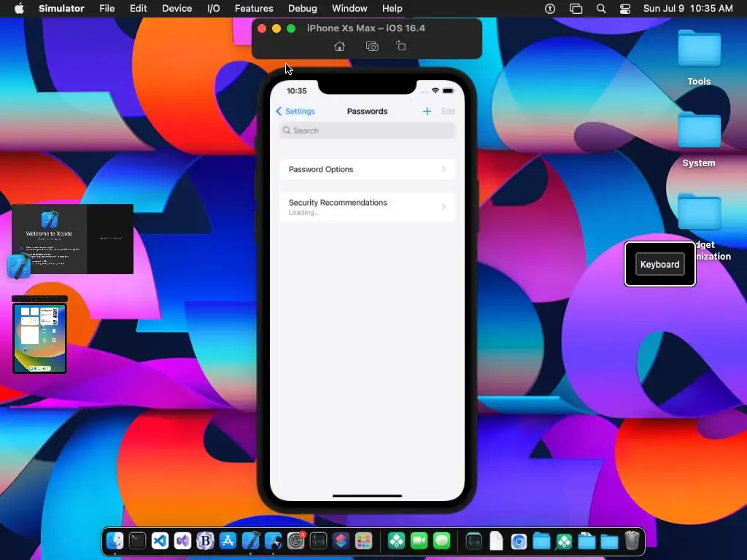Open Visual Studio Code from the Dock
Screen dimensions: 747x560
pyautogui.click(x=160, y=541)
